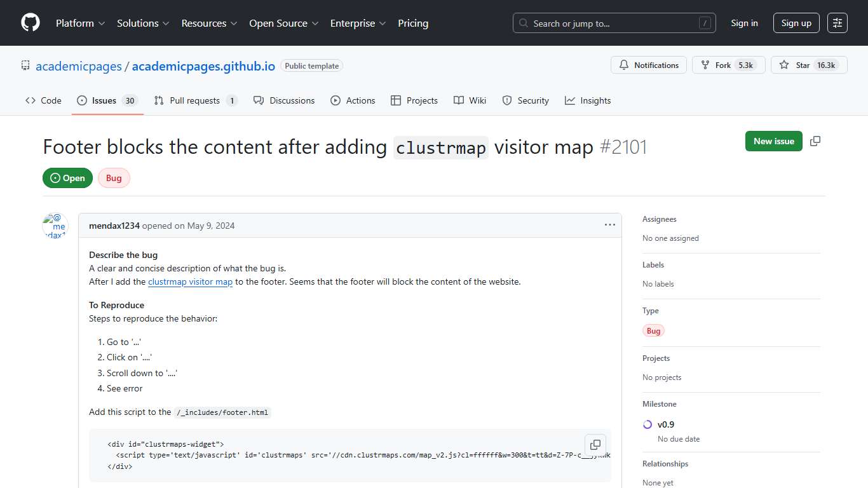Image resolution: width=868 pixels, height=488 pixels.
Task: Open the clustrmap visitor map link
Action: [190, 281]
